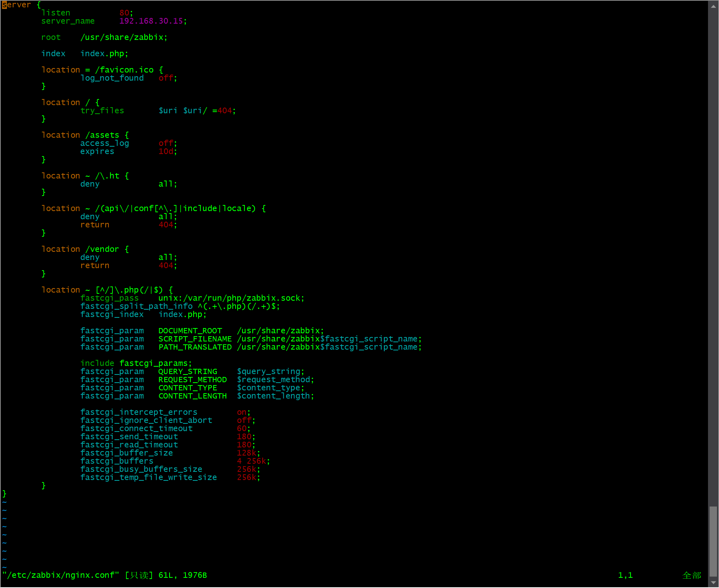The width and height of the screenshot is (719, 588).
Task: Click the 'fastcgi_buffer_size' directive
Action: 127,453
